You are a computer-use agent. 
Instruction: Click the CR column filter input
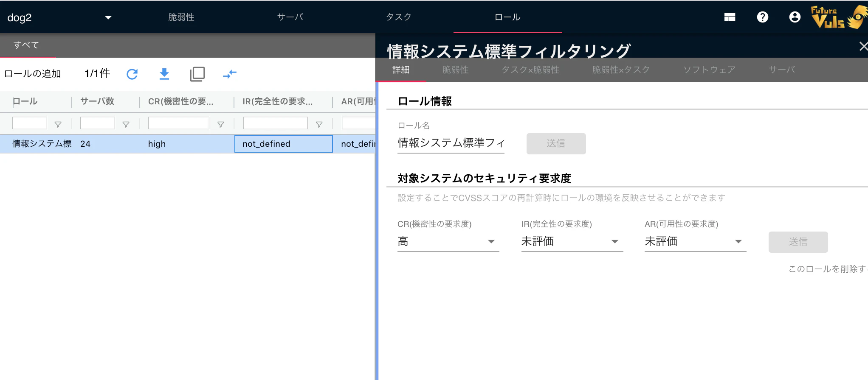click(x=179, y=123)
